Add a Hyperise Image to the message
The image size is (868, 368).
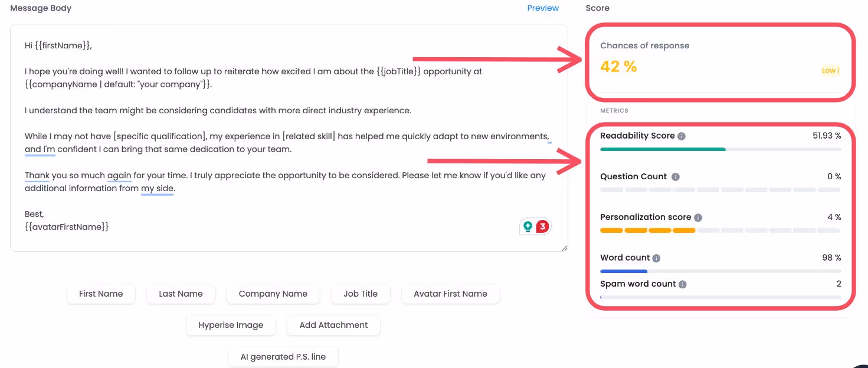click(231, 325)
